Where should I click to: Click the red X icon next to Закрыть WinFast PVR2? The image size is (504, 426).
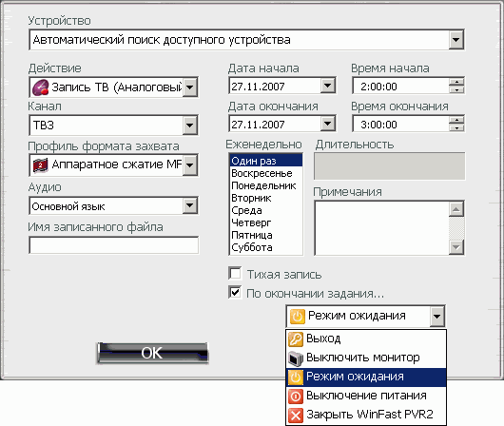click(x=296, y=415)
